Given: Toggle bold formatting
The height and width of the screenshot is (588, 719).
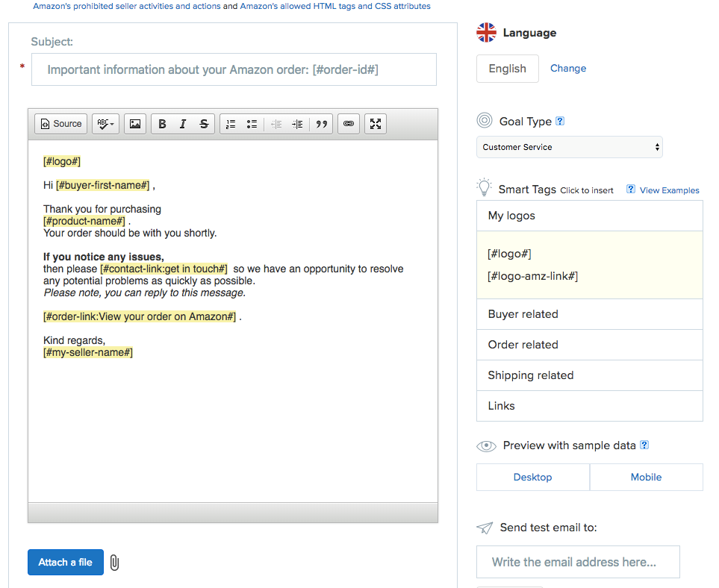Looking at the screenshot, I should tap(162, 124).
